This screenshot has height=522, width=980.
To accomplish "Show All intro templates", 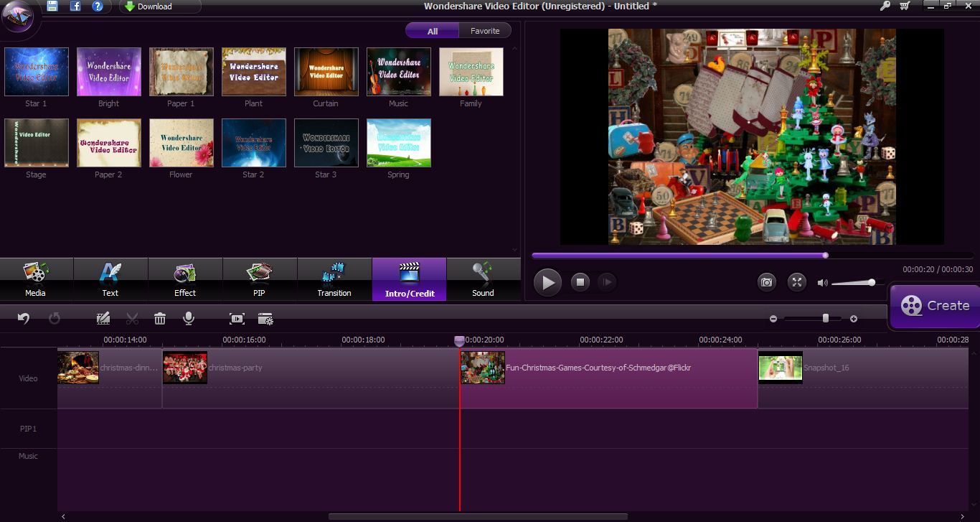I will point(433,31).
